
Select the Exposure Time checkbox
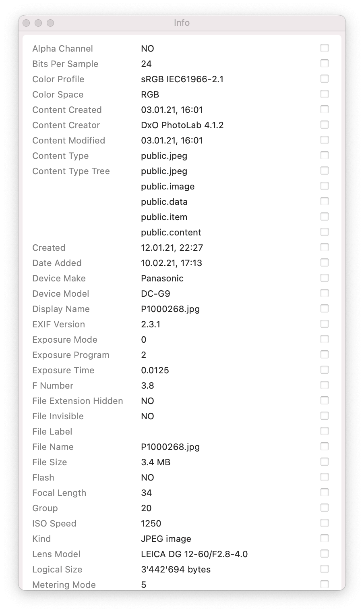pos(324,370)
